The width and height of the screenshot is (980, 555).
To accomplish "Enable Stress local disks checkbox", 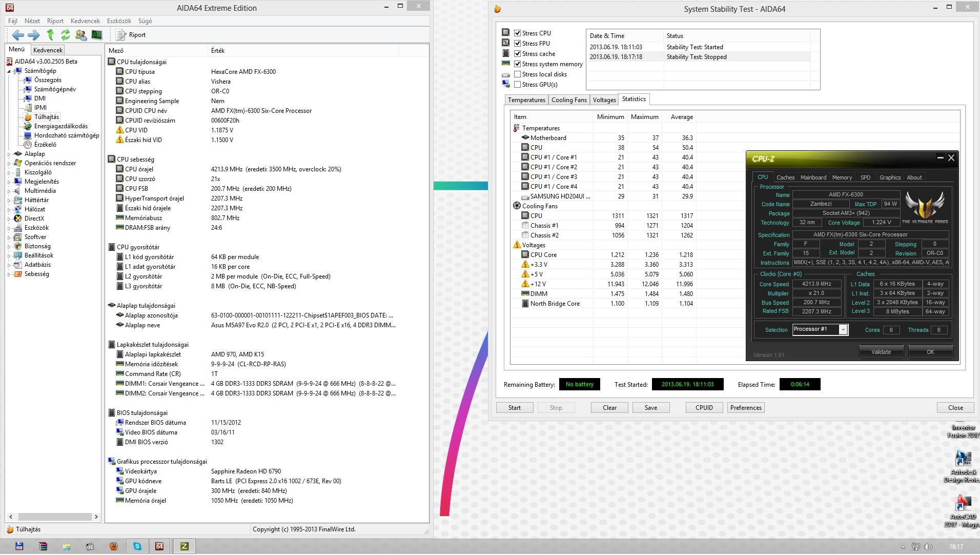I will coord(518,74).
